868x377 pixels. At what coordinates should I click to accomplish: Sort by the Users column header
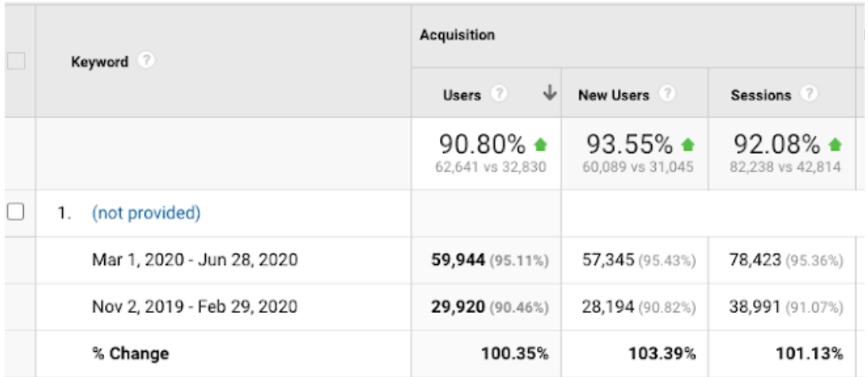[x=462, y=95]
